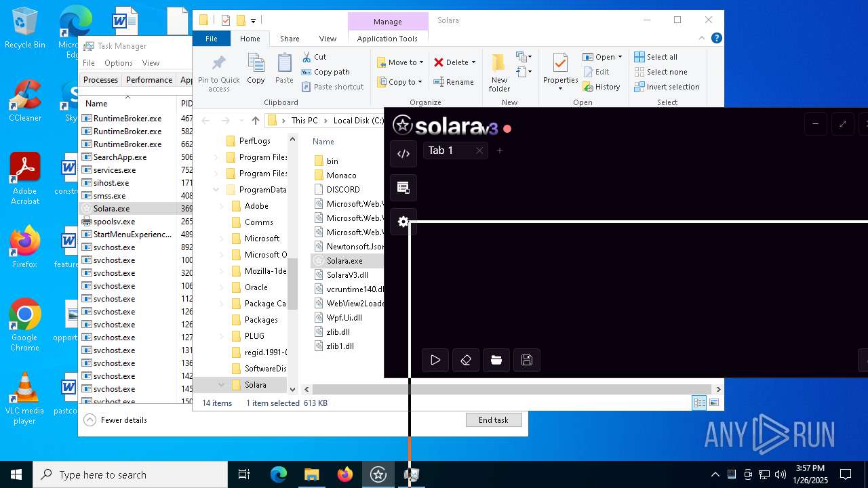Image resolution: width=868 pixels, height=488 pixels.
Task: Click Rename in the Organize group
Action: click(x=454, y=82)
